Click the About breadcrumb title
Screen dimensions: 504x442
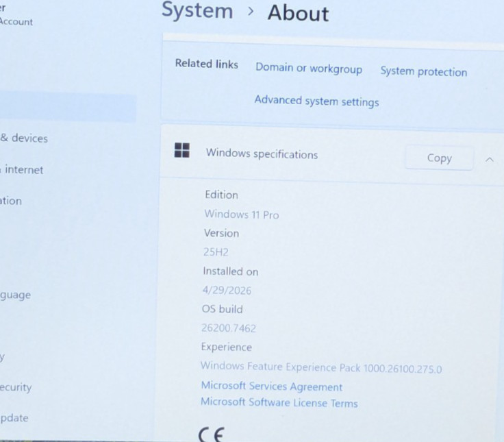(x=298, y=14)
